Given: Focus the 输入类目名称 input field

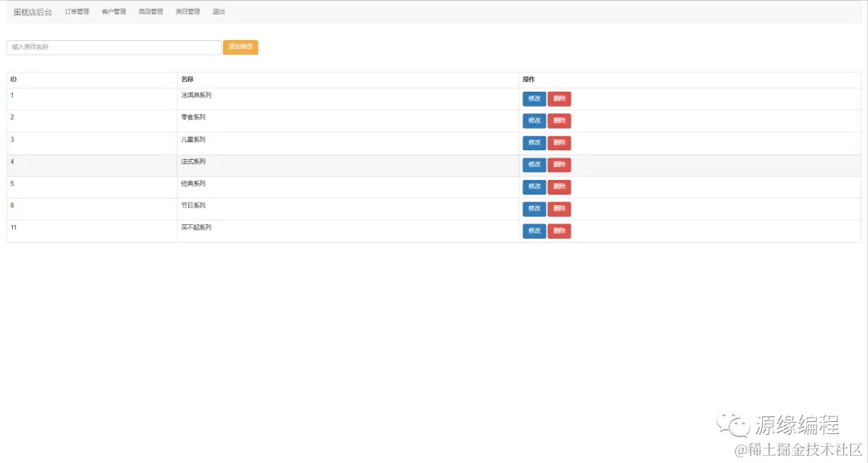Looking at the screenshot, I should coord(114,47).
